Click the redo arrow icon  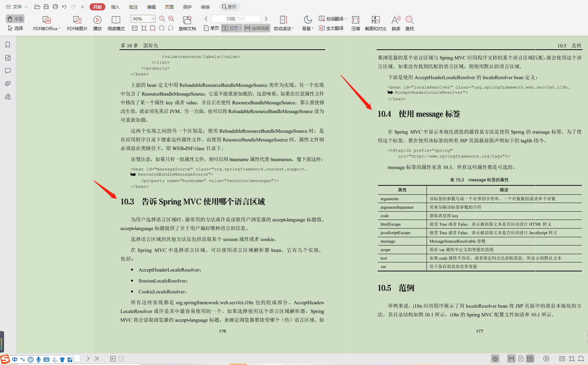coord(73,7)
